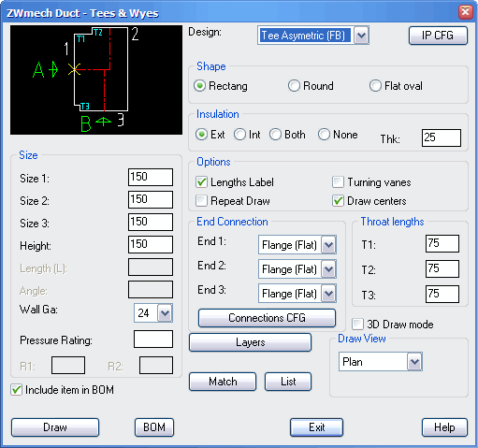This screenshot has height=448, width=478.
Task: Open the Design dropdown list
Action: point(361,36)
